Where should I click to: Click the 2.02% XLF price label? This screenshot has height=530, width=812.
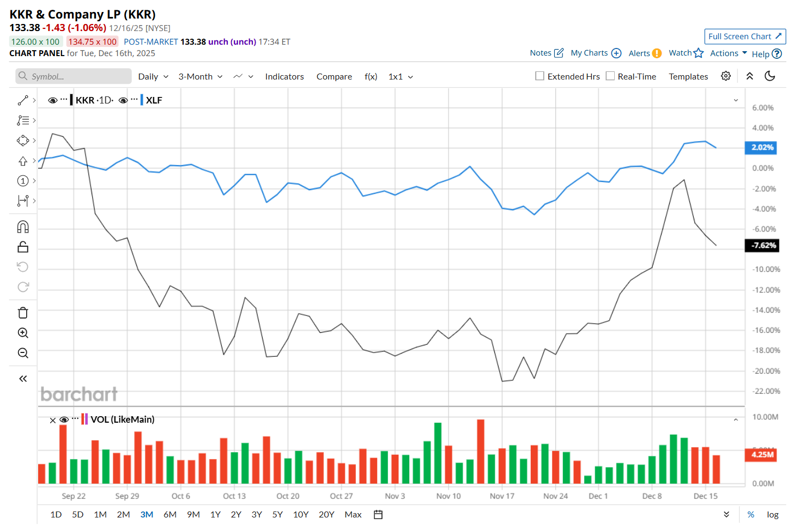click(761, 148)
